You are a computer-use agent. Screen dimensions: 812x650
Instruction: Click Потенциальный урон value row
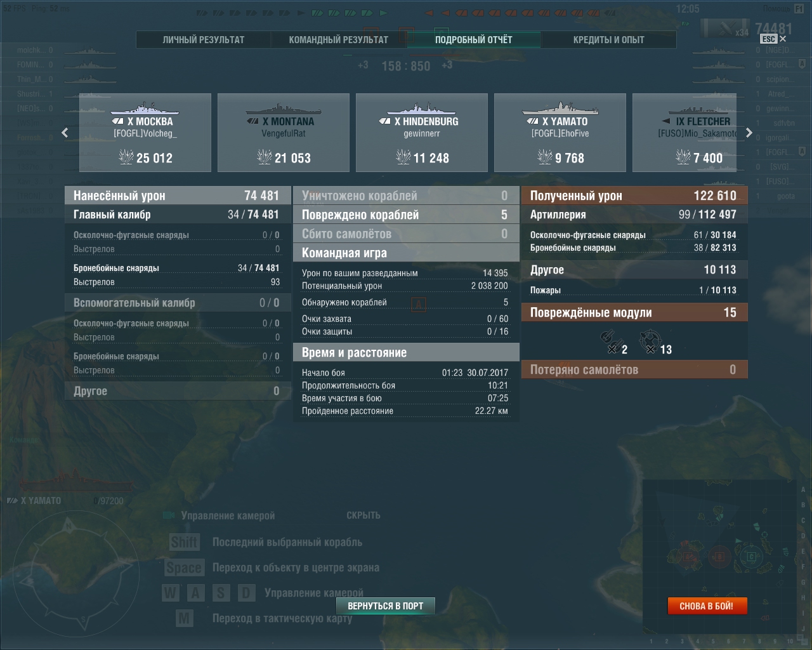[x=406, y=286]
